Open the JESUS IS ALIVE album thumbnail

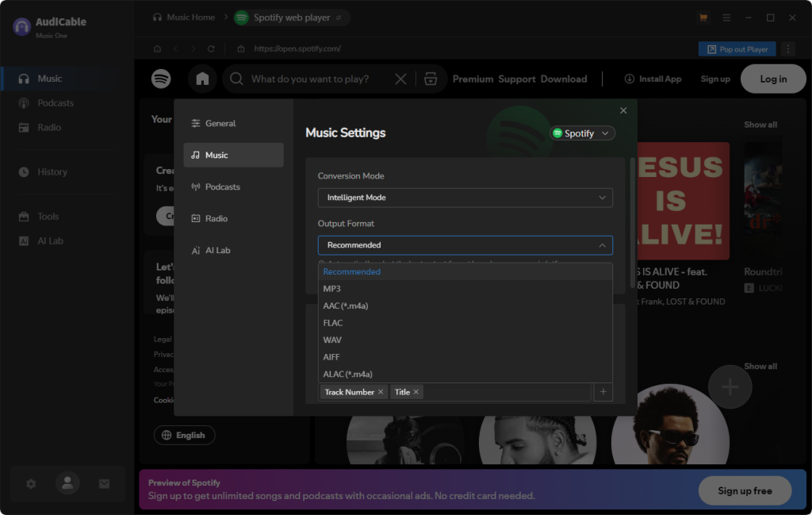pos(683,201)
